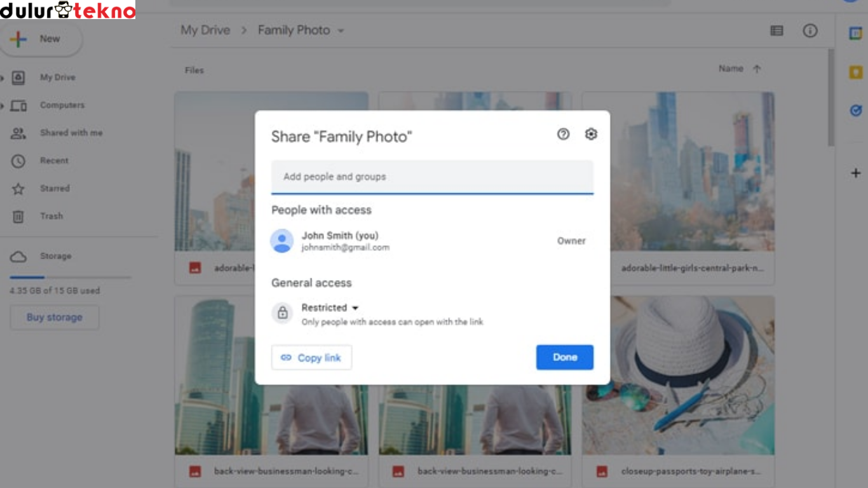Click the closeup-passports-toy-airplane file name

[x=691, y=471]
